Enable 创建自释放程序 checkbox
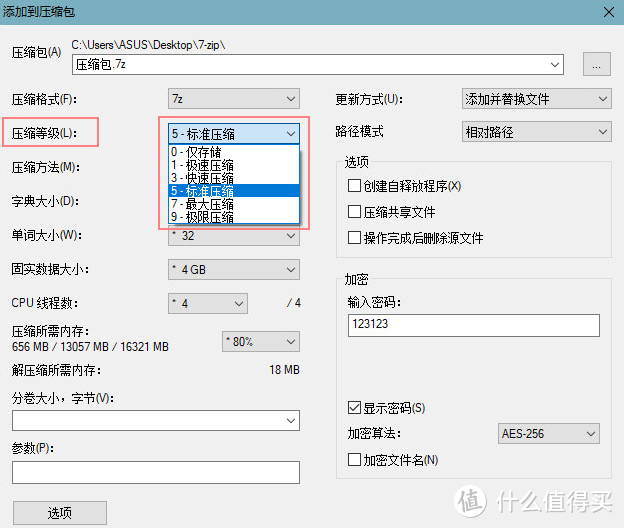Screen dimensions: 624x528 click(354, 186)
